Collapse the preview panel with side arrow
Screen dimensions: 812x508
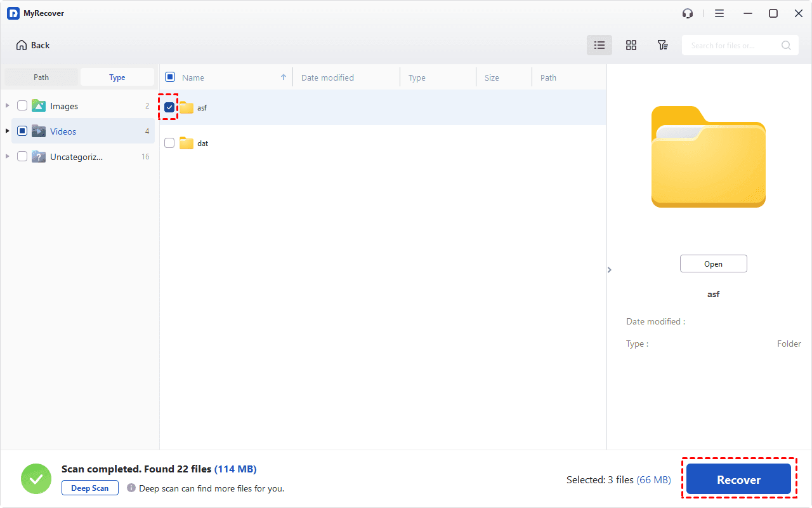click(x=610, y=270)
